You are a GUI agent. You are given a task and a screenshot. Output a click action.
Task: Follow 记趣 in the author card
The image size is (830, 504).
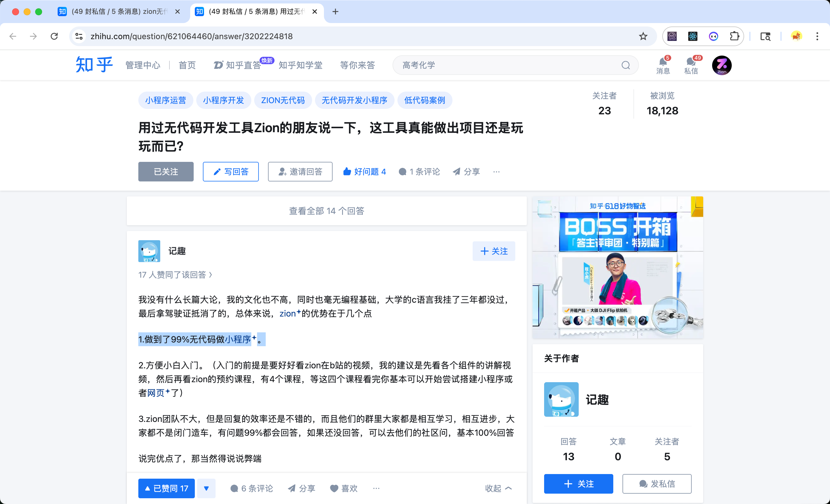coord(578,484)
